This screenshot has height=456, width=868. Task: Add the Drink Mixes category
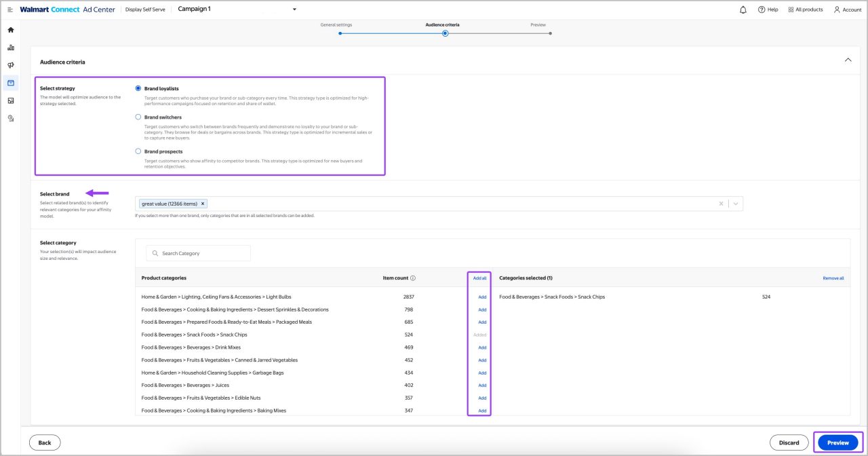click(482, 347)
